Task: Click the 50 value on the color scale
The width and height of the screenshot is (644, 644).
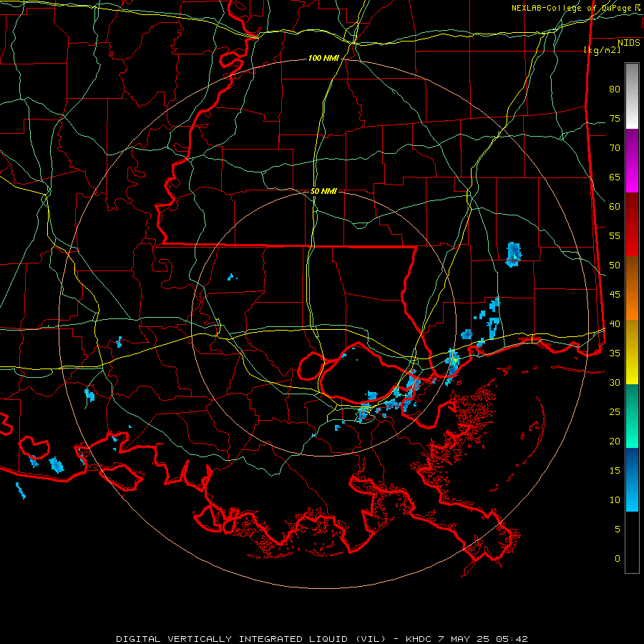Action: pos(615,265)
